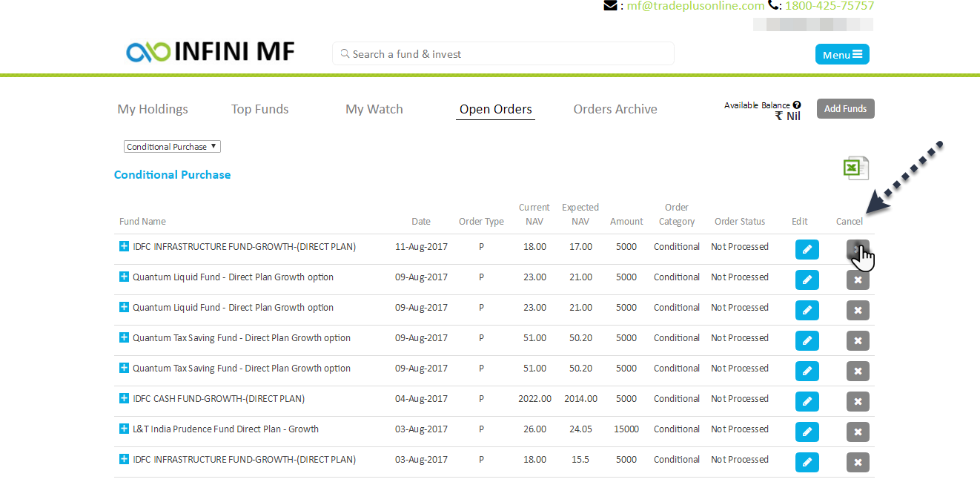Click the Order Status column header
The image size is (980, 482).
[x=740, y=222]
